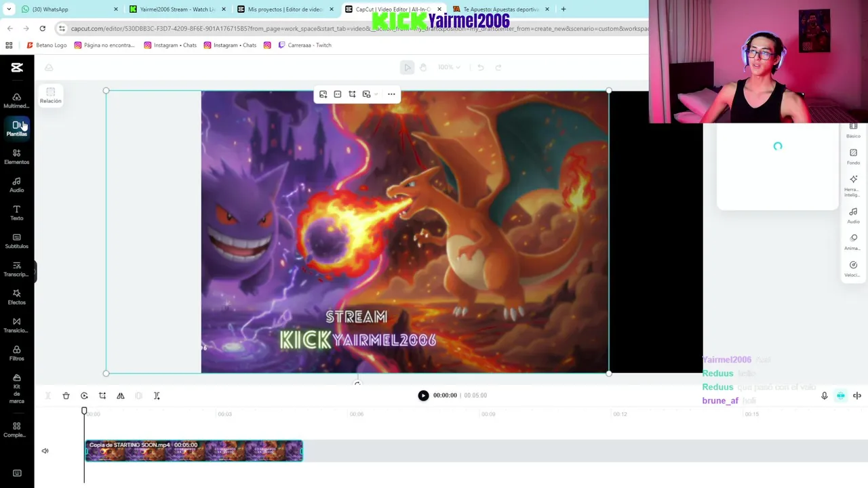Screen dimensions: 868x488
Task: Open the Fondo background tab
Action: click(853, 157)
